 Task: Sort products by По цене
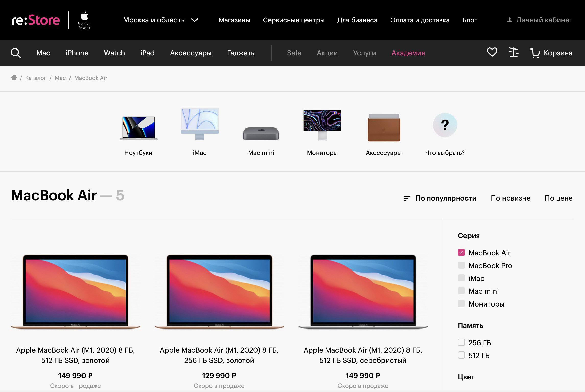click(x=558, y=198)
